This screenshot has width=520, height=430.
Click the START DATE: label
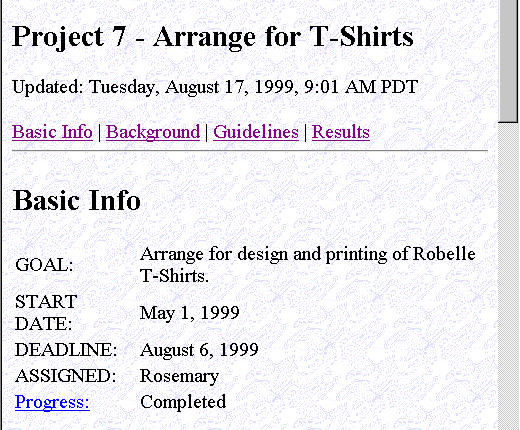46,313
